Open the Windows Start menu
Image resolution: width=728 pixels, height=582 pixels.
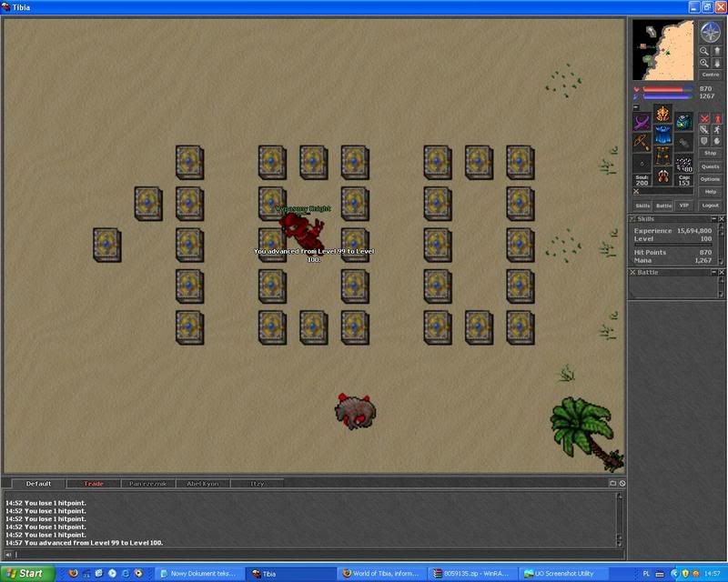pos(27,574)
